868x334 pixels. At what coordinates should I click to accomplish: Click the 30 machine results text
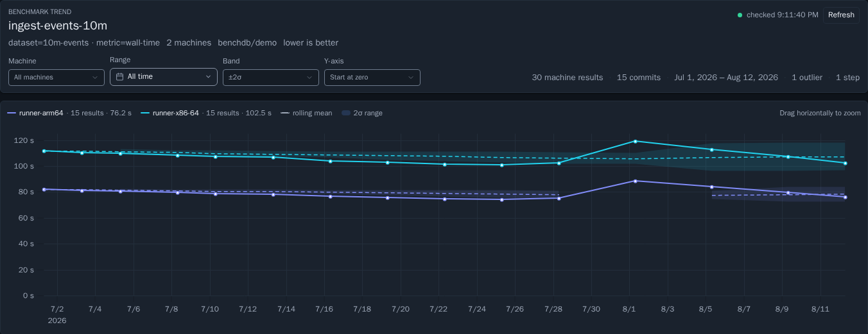[568, 77]
